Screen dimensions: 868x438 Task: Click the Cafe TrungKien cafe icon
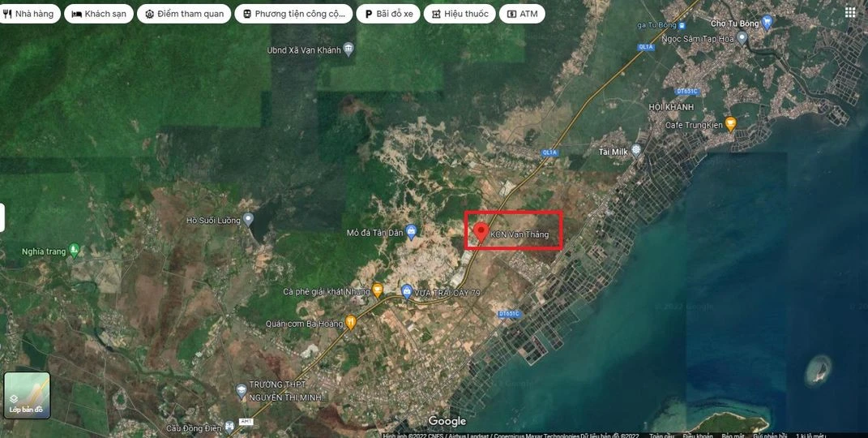731,124
